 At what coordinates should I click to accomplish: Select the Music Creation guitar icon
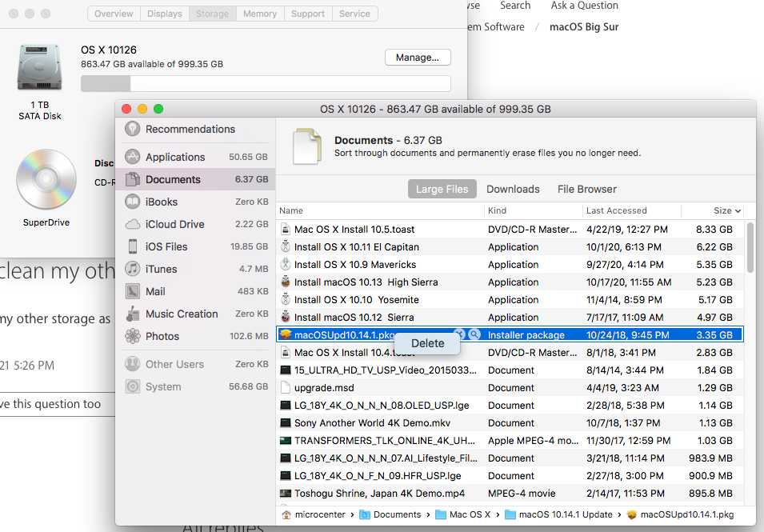point(133,314)
